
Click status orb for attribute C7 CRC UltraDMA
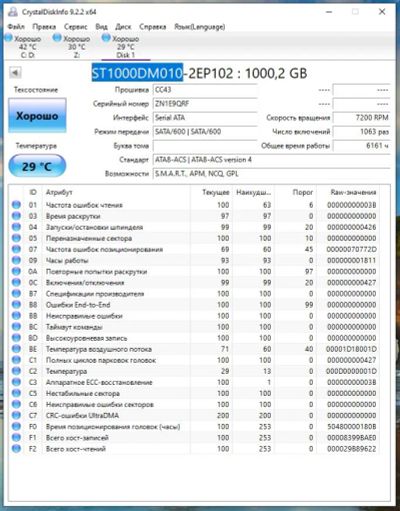pos(16,415)
